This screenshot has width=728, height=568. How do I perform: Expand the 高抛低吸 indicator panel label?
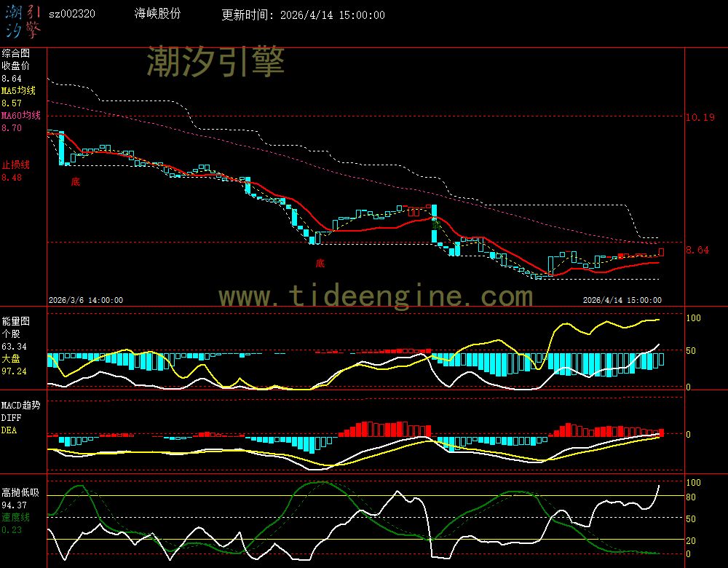(x=20, y=492)
